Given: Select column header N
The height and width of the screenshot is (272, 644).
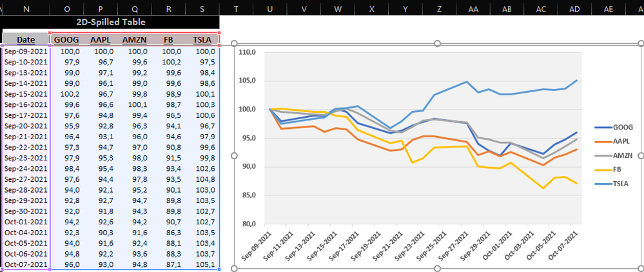Looking at the screenshot, I should tap(26, 8).
